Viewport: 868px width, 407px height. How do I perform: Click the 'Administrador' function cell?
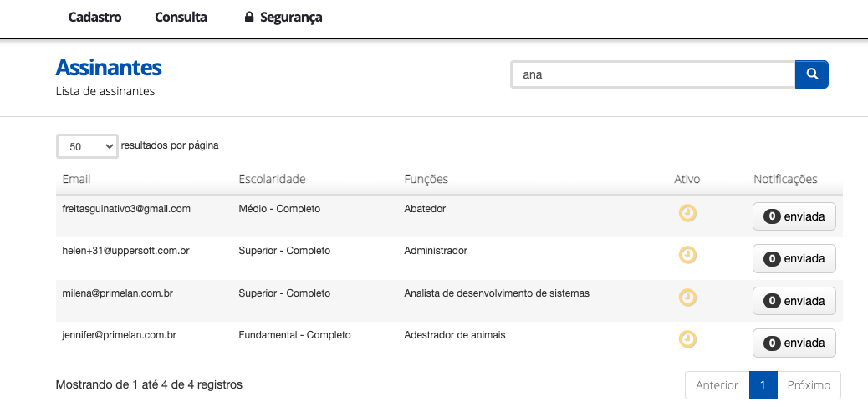(x=436, y=251)
